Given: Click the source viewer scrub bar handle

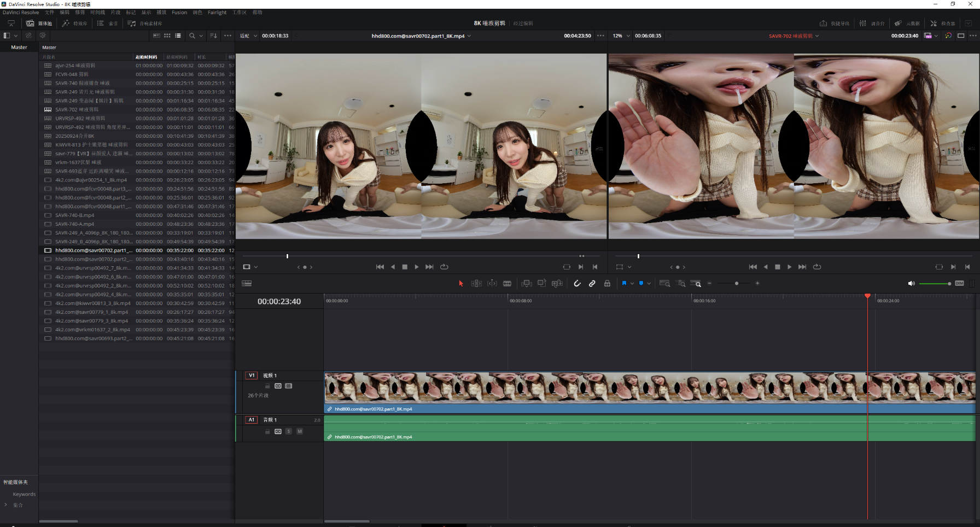Looking at the screenshot, I should click(x=287, y=256).
